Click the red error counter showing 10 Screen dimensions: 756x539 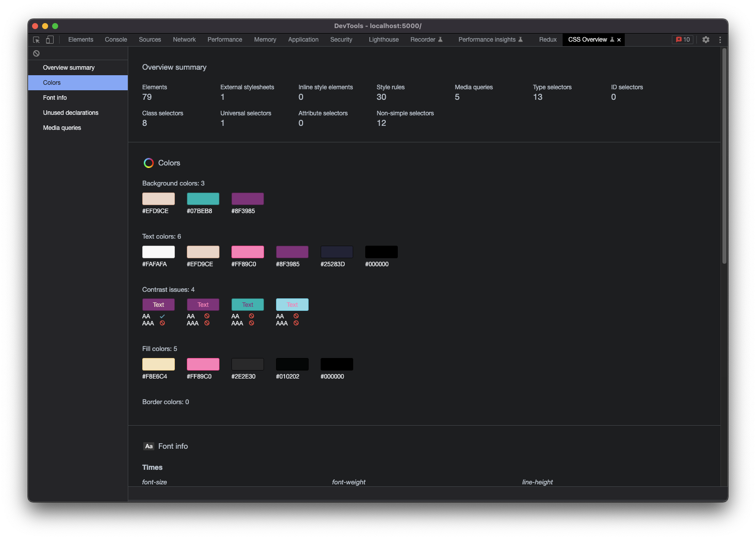682,39
